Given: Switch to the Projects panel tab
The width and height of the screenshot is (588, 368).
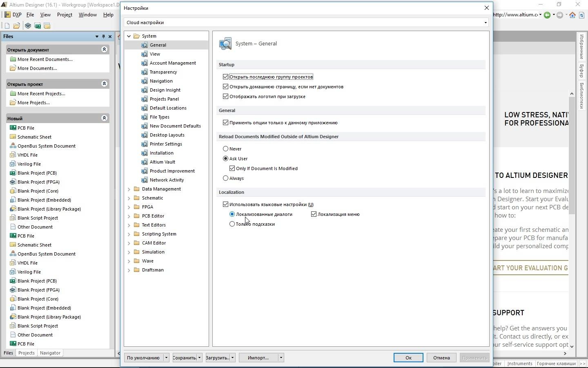Looking at the screenshot, I should (x=27, y=353).
